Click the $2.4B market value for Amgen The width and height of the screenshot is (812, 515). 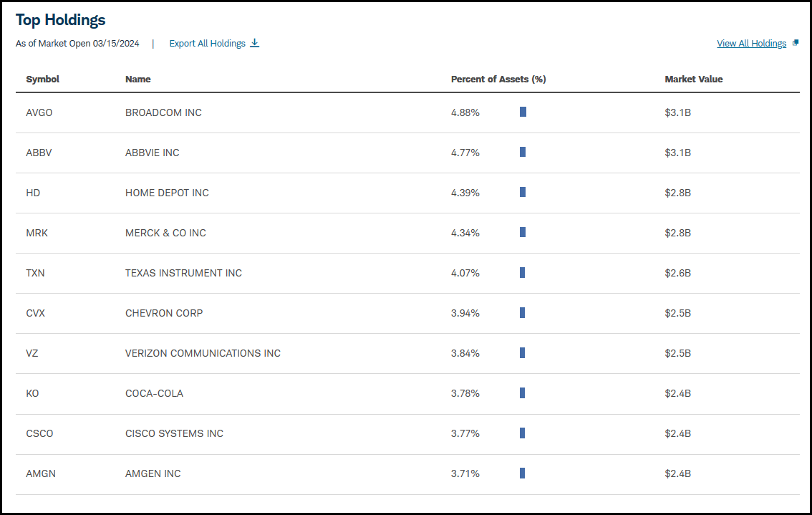[678, 473]
